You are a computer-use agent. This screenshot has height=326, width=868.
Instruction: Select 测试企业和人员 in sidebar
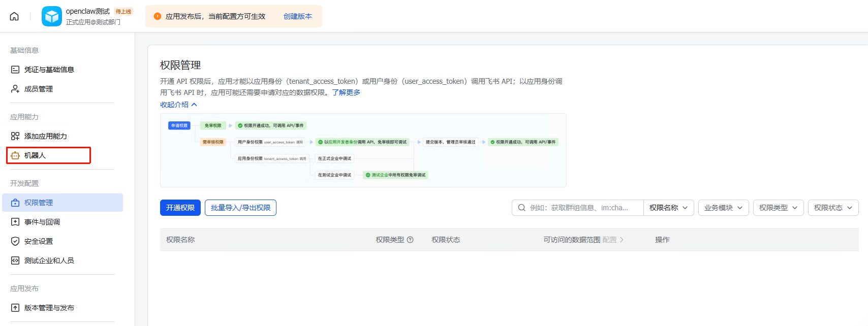coord(49,260)
